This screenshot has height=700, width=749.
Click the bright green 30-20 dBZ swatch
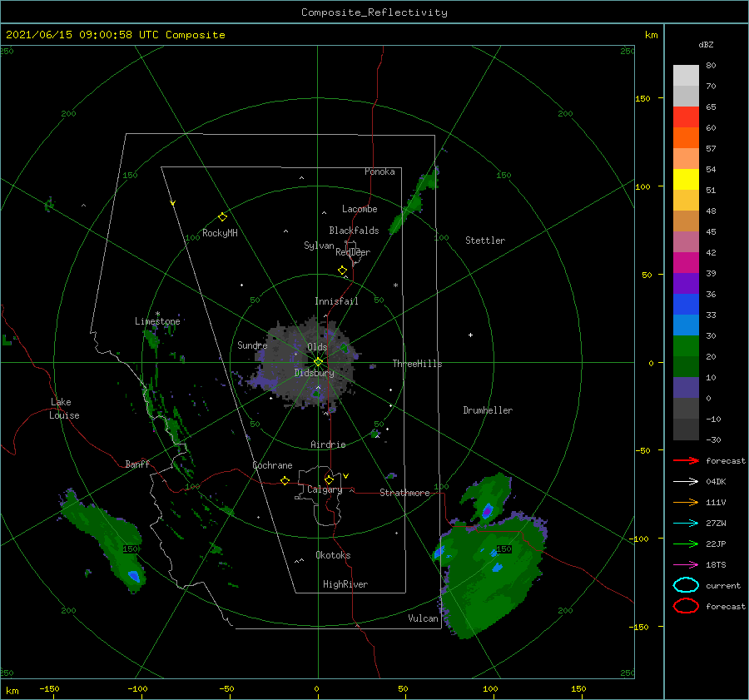686,346
